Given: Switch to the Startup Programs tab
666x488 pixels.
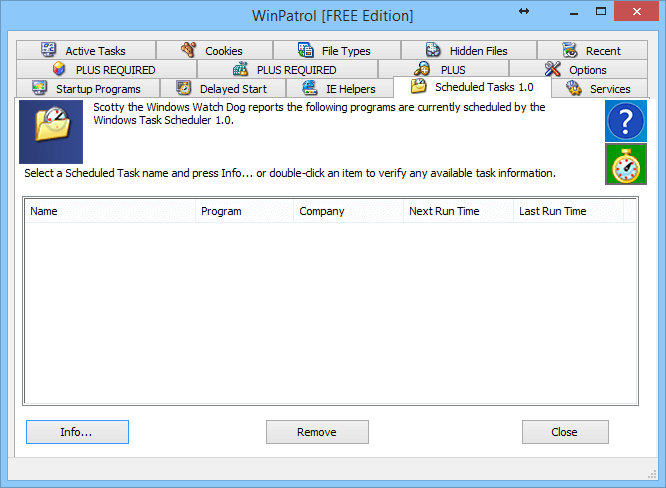Looking at the screenshot, I should pyautogui.click(x=88, y=88).
